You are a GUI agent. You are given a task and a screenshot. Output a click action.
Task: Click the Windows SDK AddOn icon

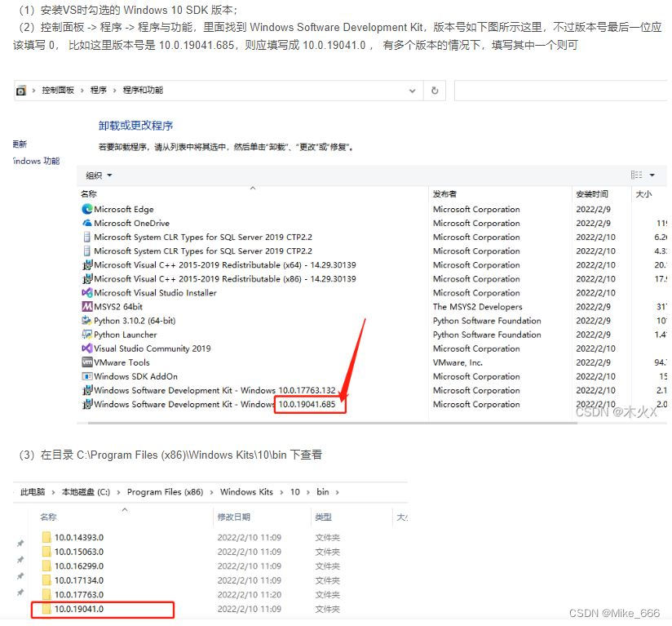click(x=87, y=376)
